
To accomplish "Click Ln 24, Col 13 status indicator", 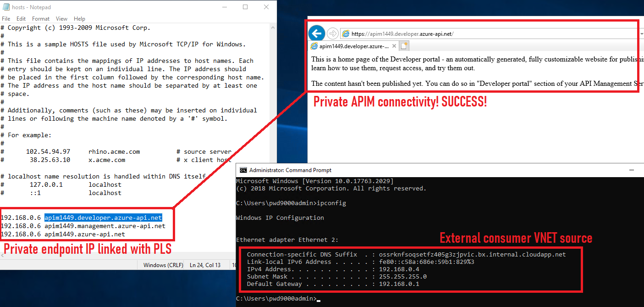I will [x=205, y=265].
